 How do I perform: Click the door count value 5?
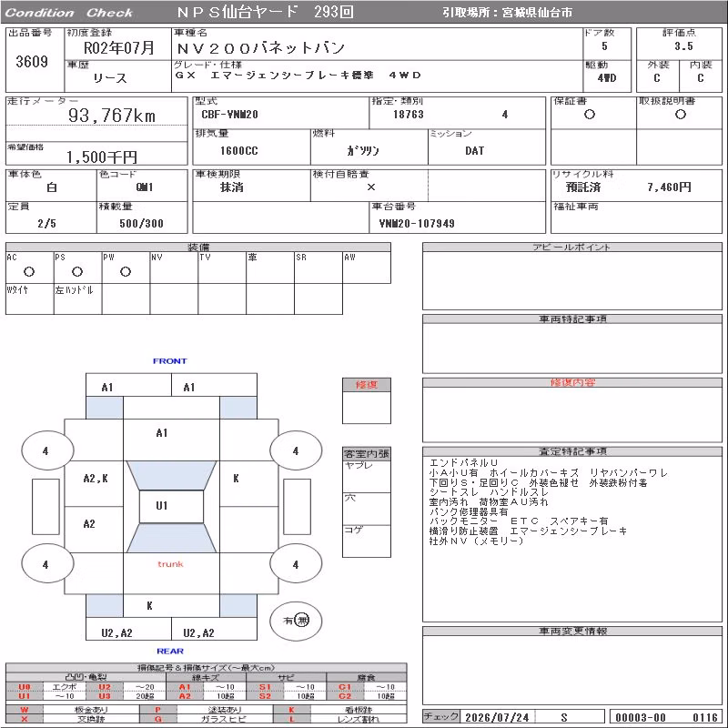tap(604, 46)
